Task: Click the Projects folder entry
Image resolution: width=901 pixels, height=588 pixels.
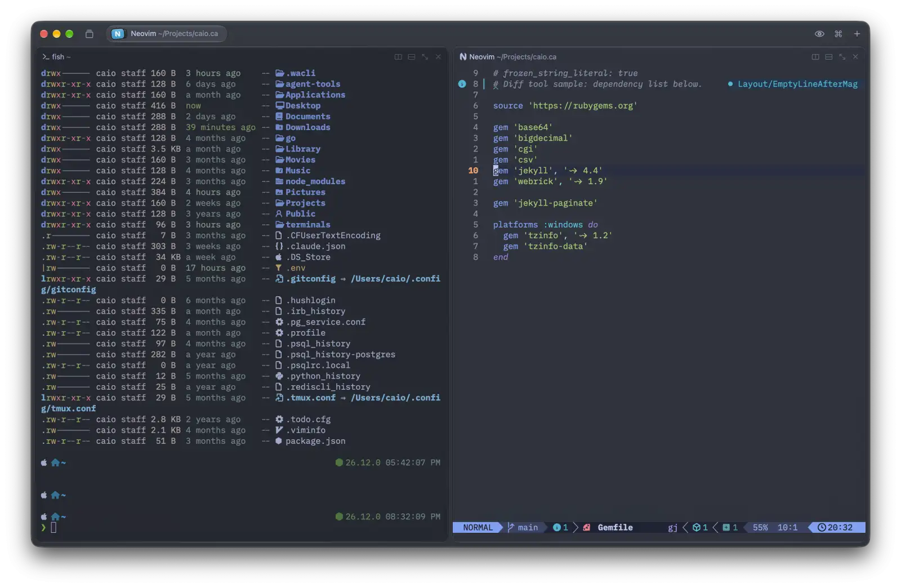Action: tap(300, 203)
